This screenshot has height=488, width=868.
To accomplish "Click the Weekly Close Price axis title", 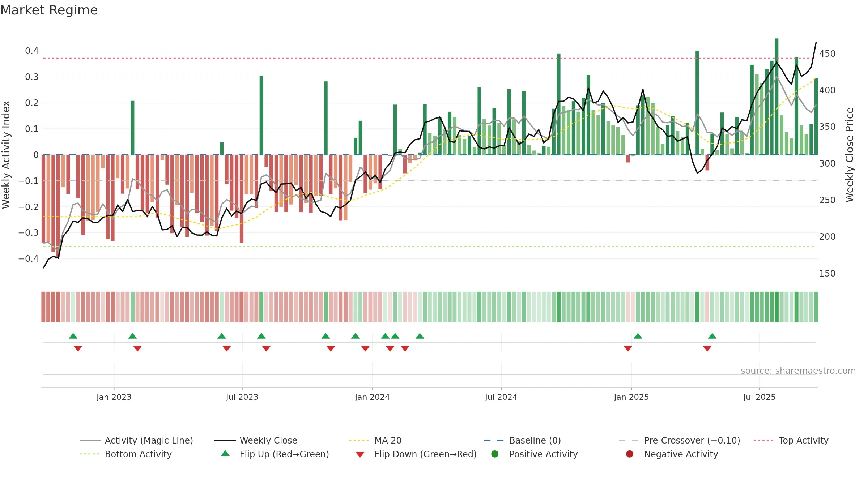I will click(x=850, y=155).
